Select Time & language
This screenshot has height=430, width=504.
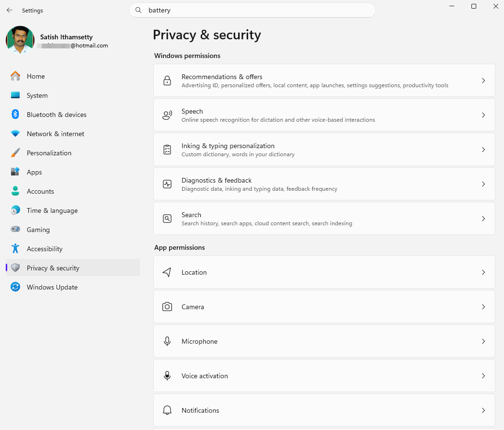point(73,210)
